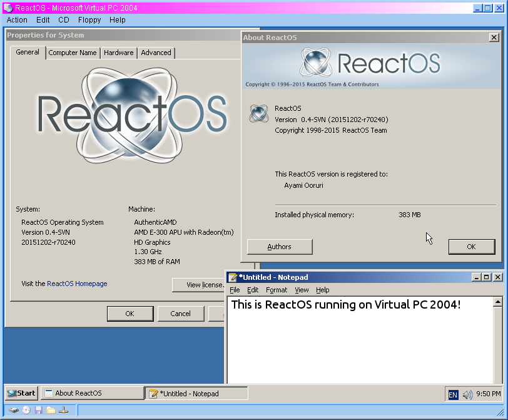Viewport: 508px width, 420px height.
Task: Click the 9:50 PM clock
Action: point(488,394)
